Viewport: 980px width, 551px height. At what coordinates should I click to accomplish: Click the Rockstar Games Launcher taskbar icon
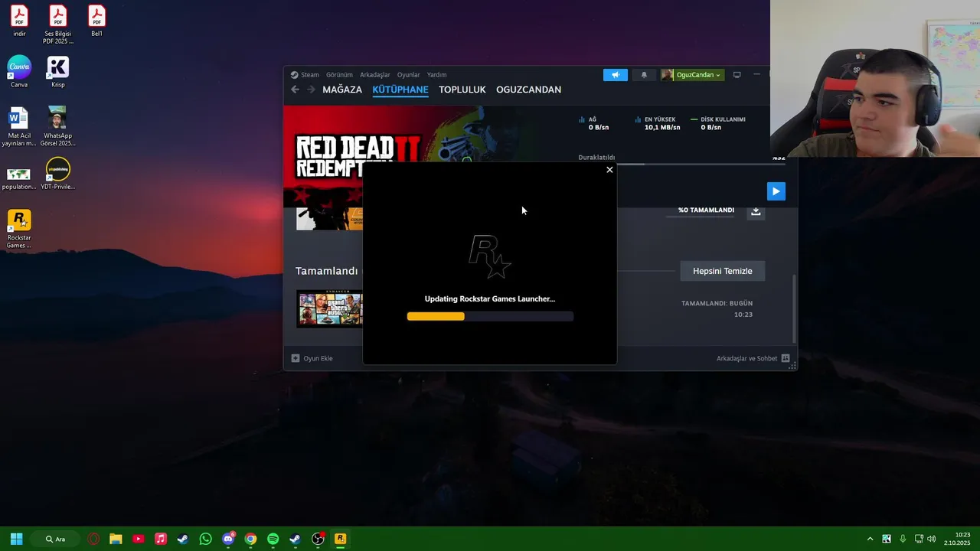point(341,539)
